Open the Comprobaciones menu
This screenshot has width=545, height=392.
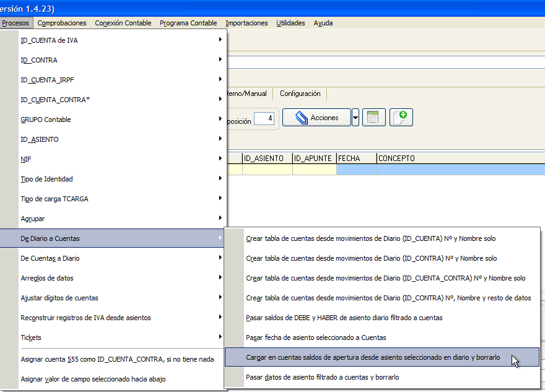pos(62,23)
